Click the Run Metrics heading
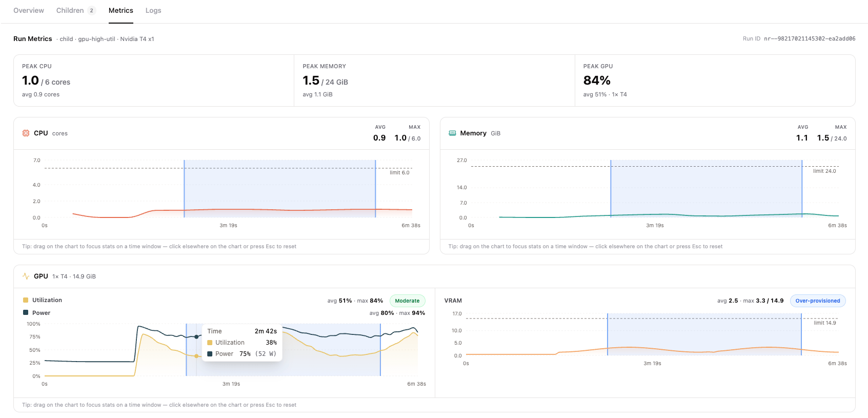 pos(33,38)
